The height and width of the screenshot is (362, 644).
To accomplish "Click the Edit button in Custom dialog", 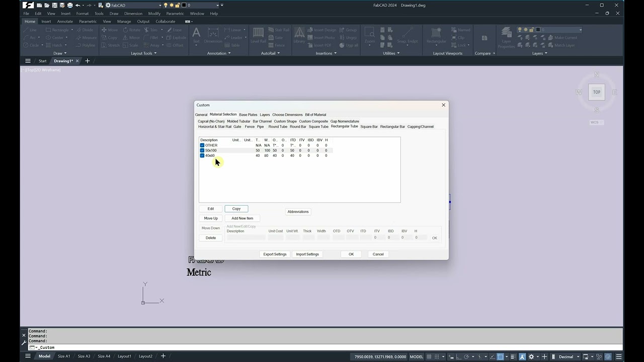I will (x=211, y=209).
